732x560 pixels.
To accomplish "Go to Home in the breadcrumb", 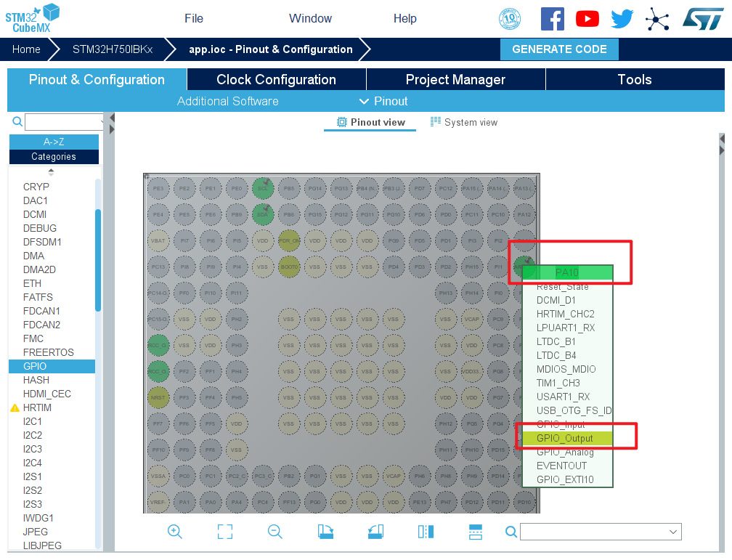I will [26, 49].
